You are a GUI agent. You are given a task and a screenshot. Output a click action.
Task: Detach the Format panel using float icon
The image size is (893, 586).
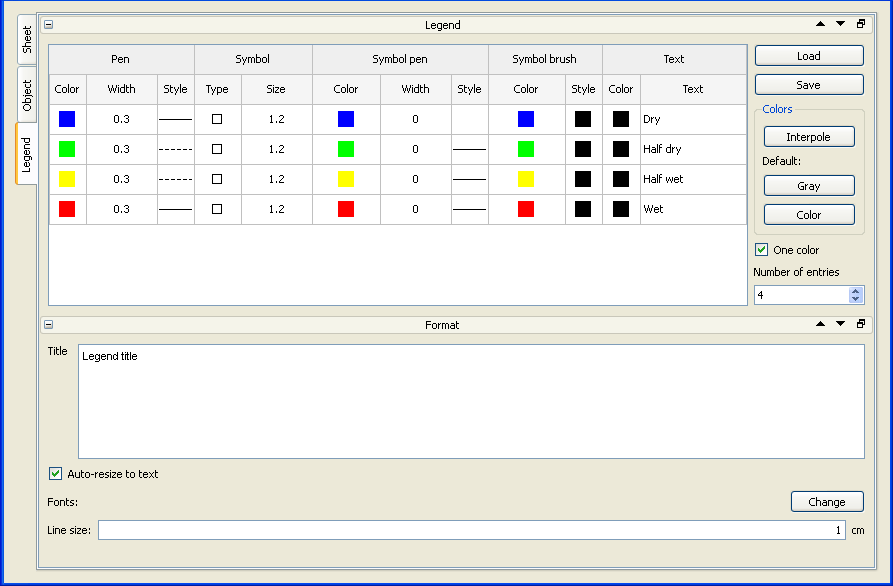pos(861,324)
